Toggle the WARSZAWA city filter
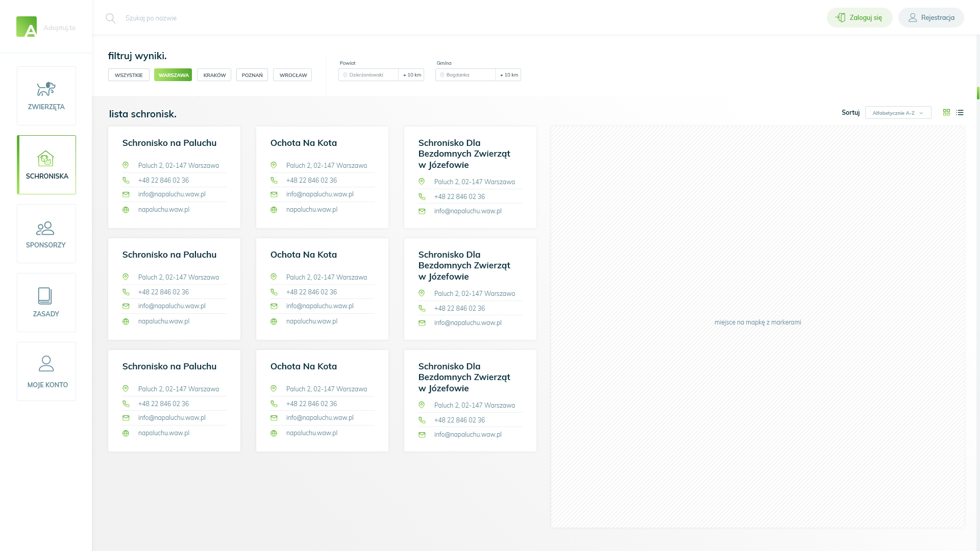Image resolution: width=980 pixels, height=551 pixels. point(173,74)
